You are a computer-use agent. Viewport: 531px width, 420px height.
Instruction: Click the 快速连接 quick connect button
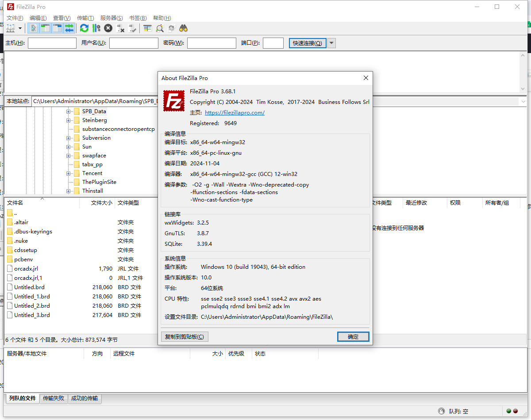(x=308, y=43)
